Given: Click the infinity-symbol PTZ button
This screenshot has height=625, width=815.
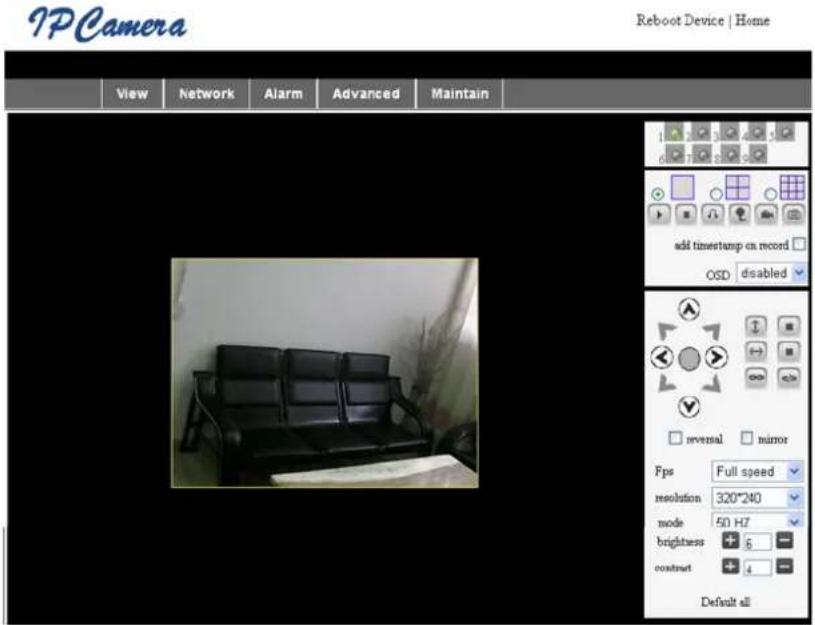Looking at the screenshot, I should pos(756,377).
